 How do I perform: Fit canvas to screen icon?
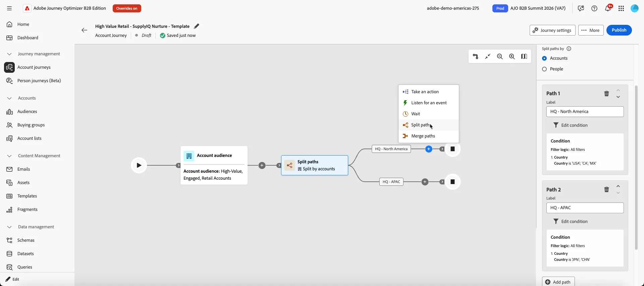point(488,56)
